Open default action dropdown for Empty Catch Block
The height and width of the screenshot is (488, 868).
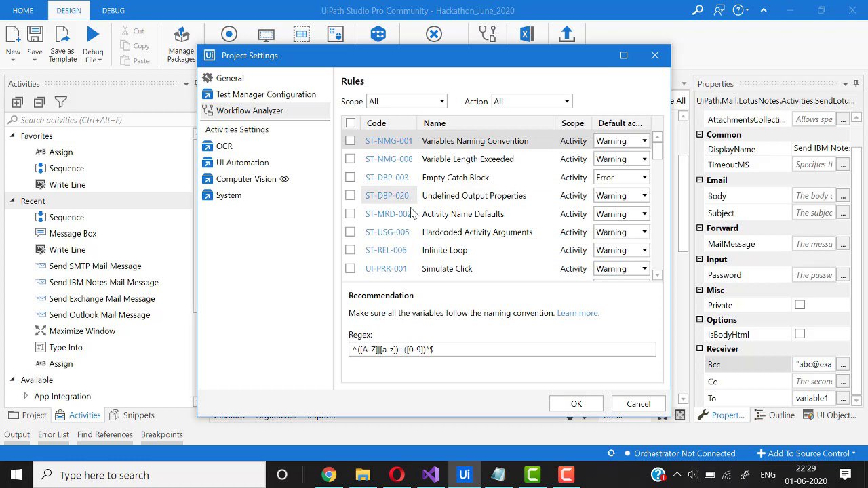tap(621, 177)
